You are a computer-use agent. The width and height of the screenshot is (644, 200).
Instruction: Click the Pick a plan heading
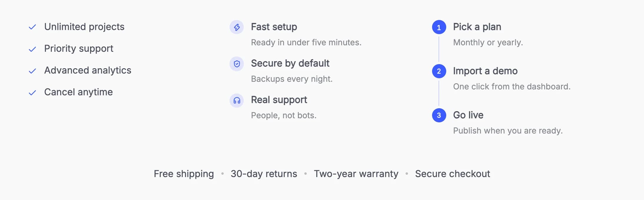click(477, 27)
